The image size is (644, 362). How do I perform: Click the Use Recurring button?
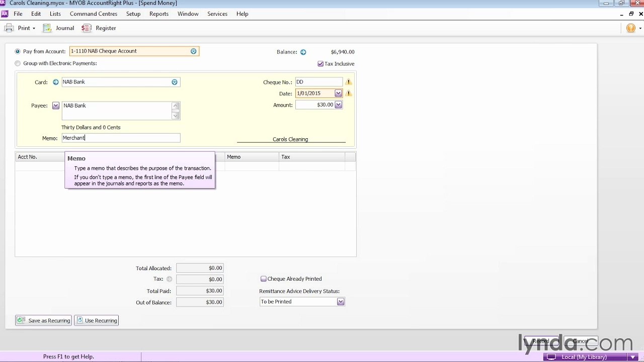[x=97, y=320]
